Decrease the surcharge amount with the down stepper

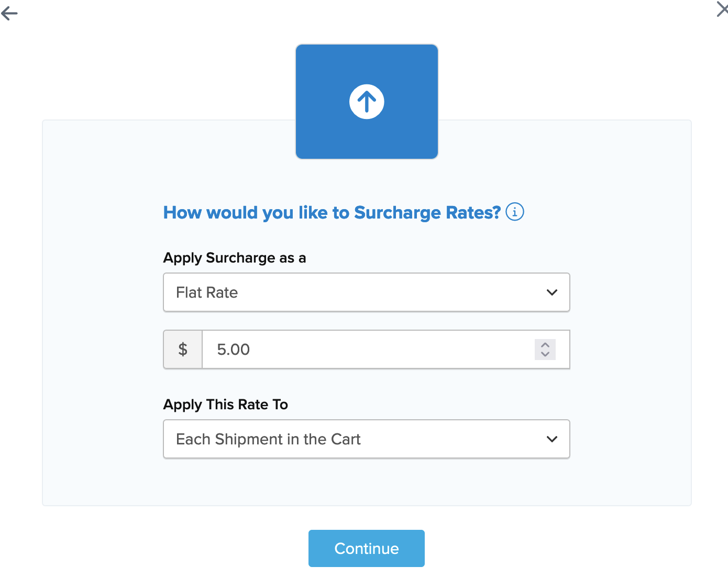(x=545, y=354)
